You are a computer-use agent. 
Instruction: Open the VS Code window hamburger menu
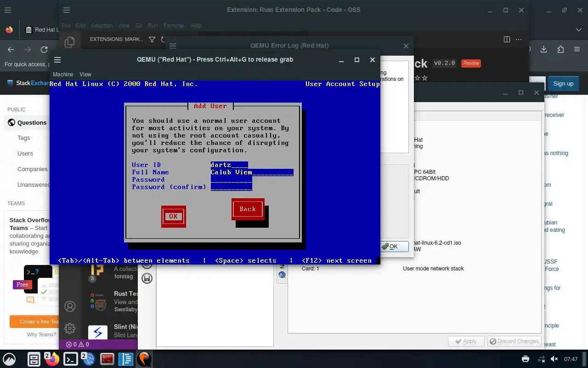coord(67,10)
